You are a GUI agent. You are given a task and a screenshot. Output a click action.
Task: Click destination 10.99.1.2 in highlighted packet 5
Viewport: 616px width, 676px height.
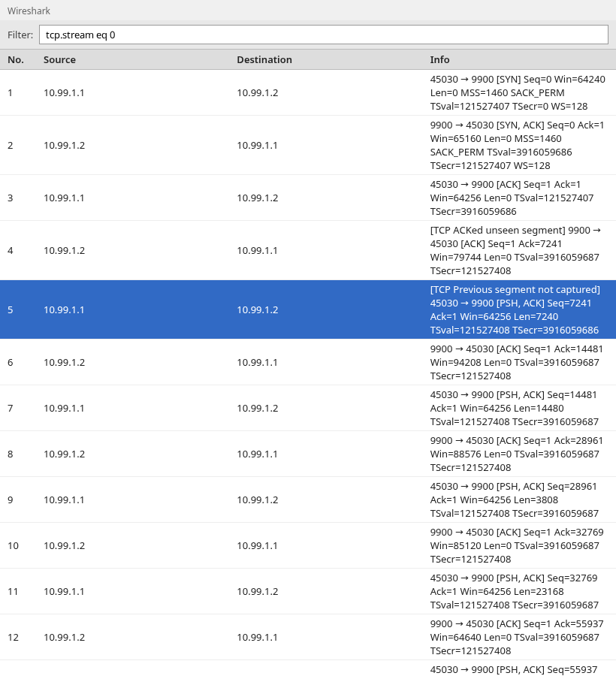pyautogui.click(x=258, y=309)
